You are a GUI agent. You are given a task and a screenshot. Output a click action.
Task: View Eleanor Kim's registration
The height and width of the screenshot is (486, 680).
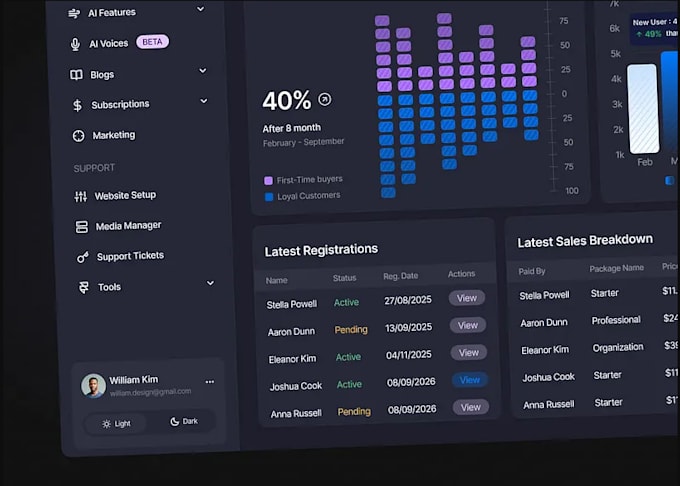tap(469, 352)
